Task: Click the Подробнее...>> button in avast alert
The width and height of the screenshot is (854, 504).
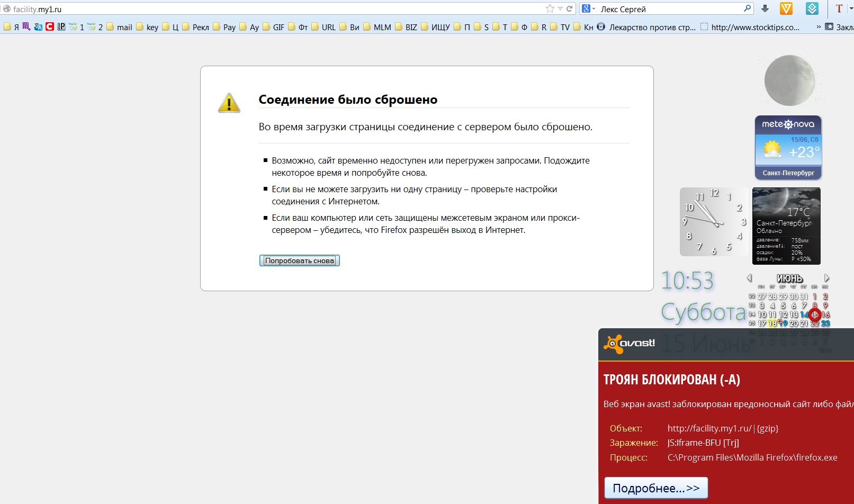Action: [656, 488]
